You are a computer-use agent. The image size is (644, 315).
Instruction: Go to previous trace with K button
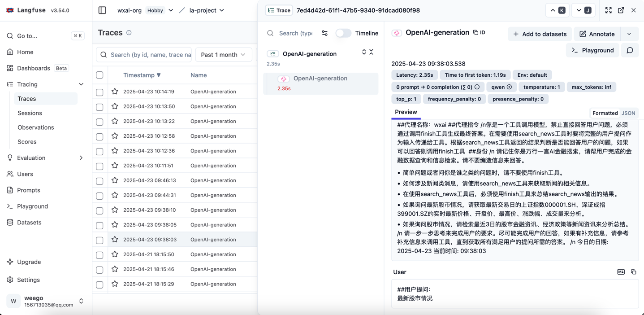(558, 10)
